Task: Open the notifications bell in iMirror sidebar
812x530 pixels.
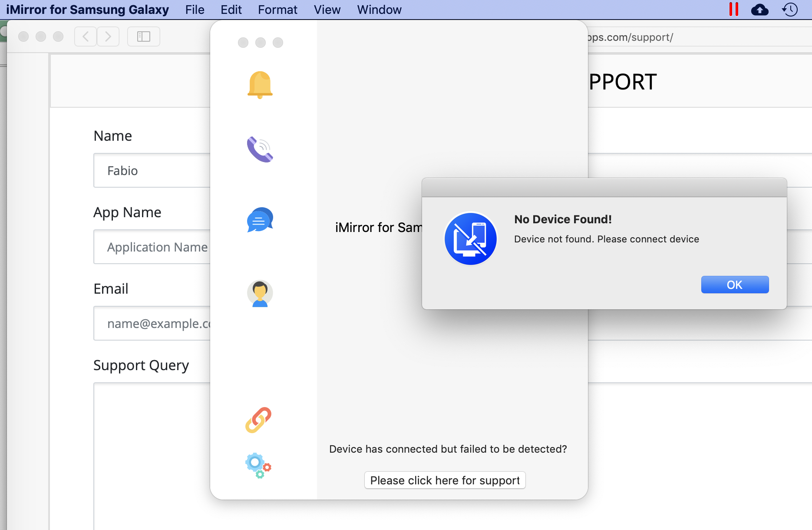Action: coord(260,85)
